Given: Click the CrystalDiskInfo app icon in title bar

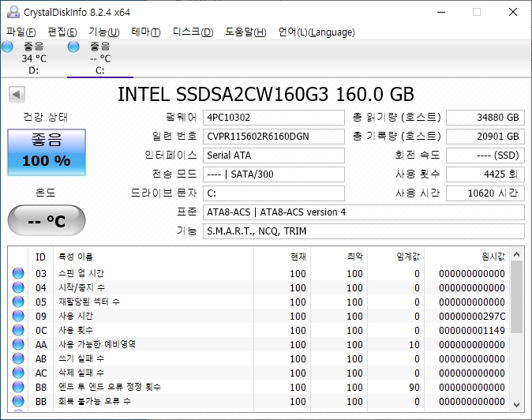Looking at the screenshot, I should coord(13,12).
